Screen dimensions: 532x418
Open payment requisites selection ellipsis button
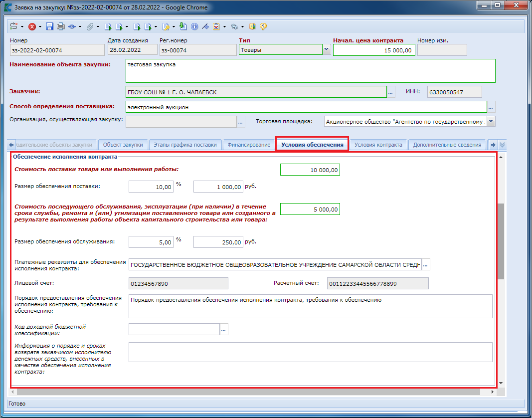click(x=426, y=264)
